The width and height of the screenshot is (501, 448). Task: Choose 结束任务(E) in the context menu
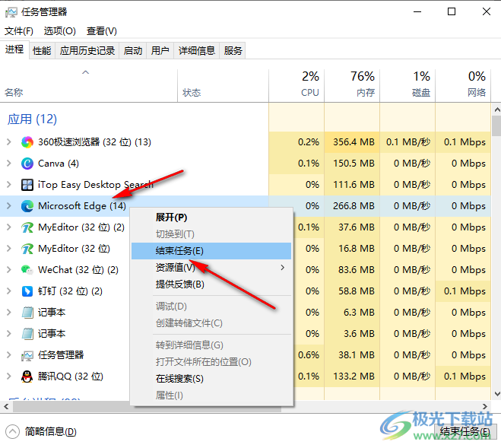211,251
